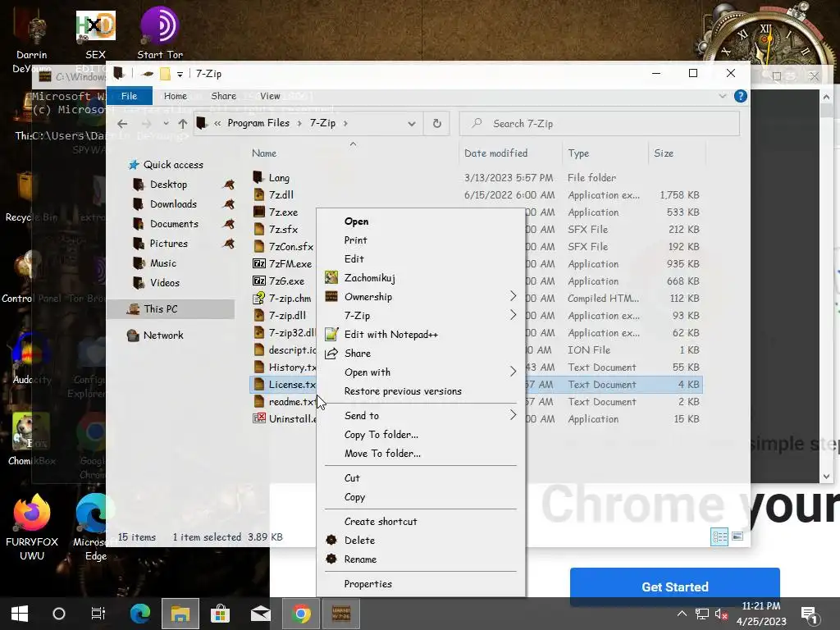Select Print in the context menu

pyautogui.click(x=356, y=240)
